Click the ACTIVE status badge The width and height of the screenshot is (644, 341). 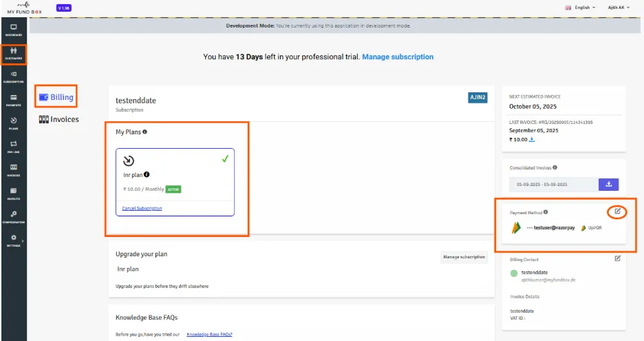tap(173, 189)
